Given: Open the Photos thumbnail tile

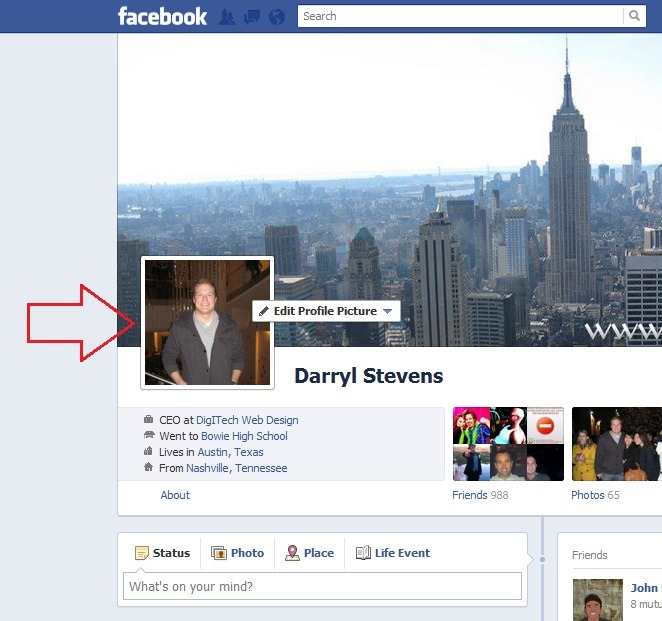Looking at the screenshot, I should (616, 444).
